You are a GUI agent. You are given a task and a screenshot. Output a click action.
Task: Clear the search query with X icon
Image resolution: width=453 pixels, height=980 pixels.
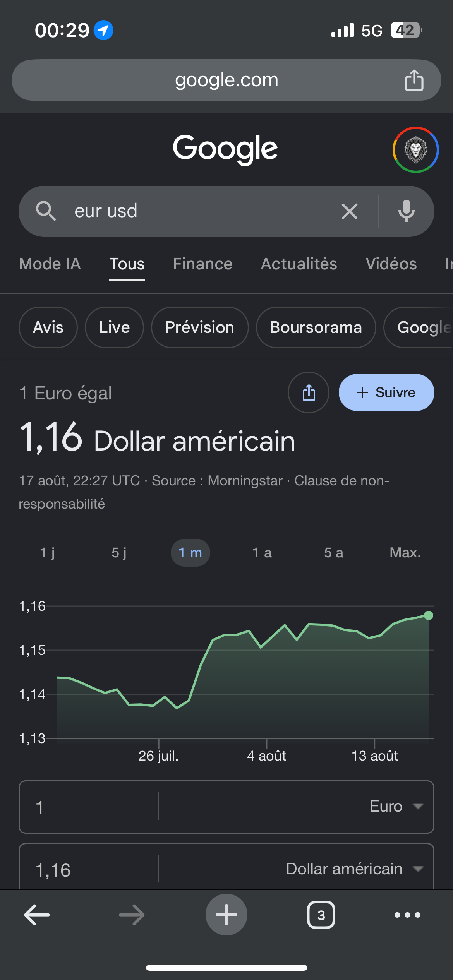tap(350, 211)
